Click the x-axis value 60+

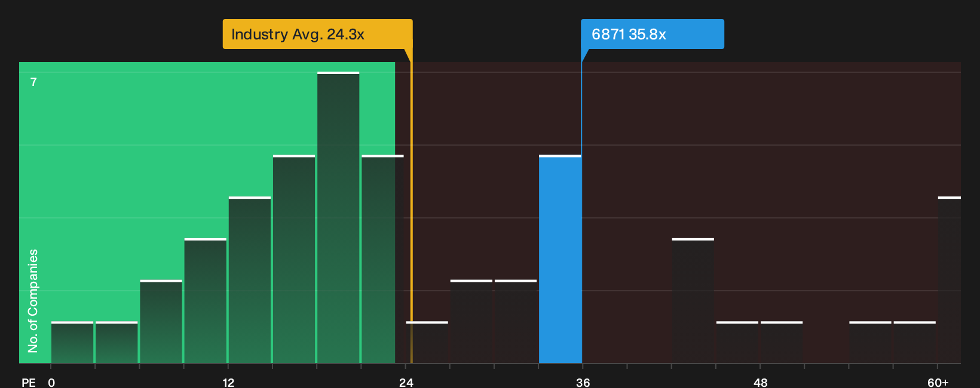(x=938, y=382)
